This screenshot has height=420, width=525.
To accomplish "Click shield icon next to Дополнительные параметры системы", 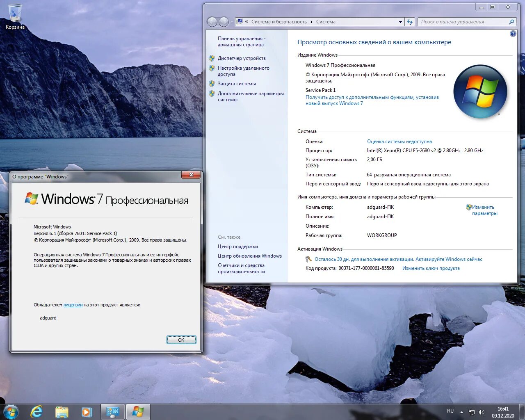I will [212, 94].
